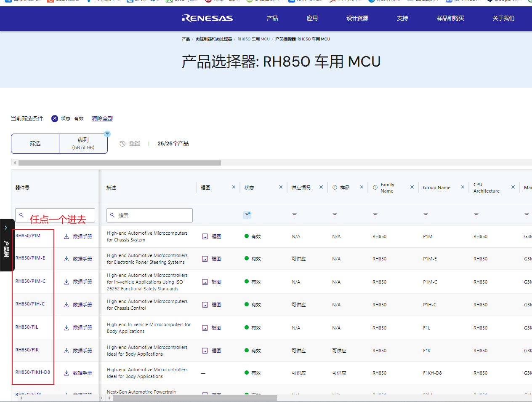The width and height of the screenshot is (532, 402).
Task: Remove the 状态: 有效 filter chip
Action: coord(55,118)
